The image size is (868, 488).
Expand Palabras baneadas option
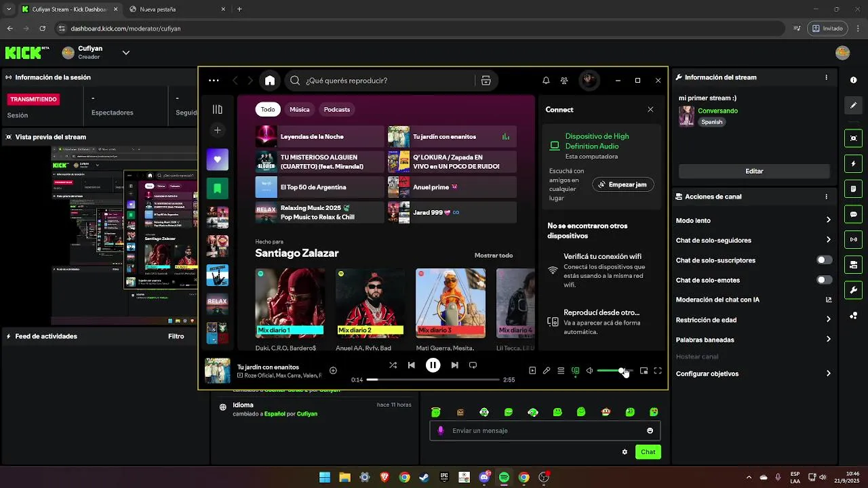(x=828, y=340)
